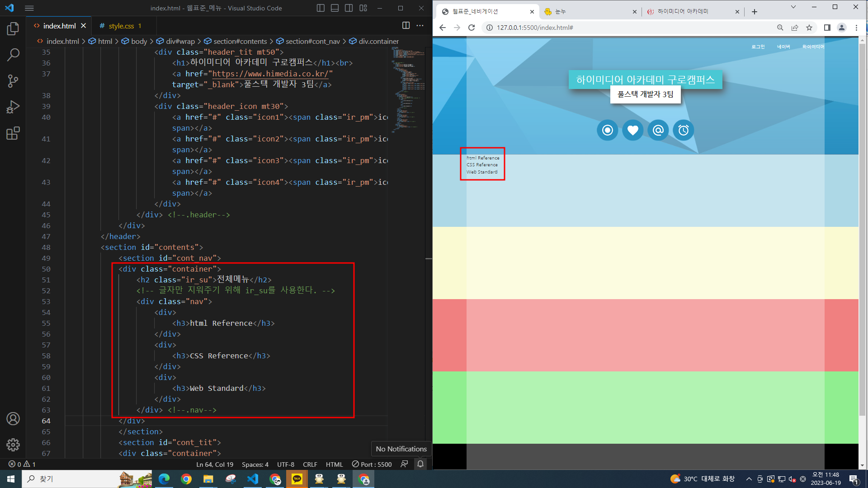
Task: Open the Search view in activity bar
Action: pos(13,55)
